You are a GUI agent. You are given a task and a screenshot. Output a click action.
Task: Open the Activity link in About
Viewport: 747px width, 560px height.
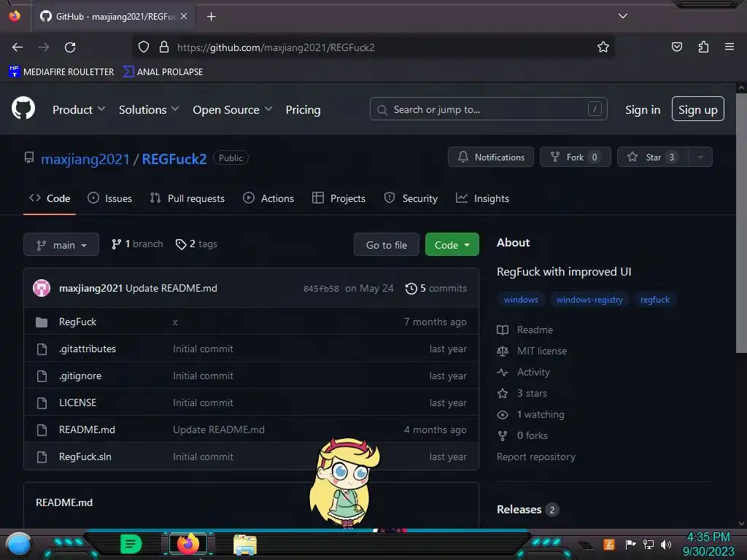pyautogui.click(x=524, y=372)
